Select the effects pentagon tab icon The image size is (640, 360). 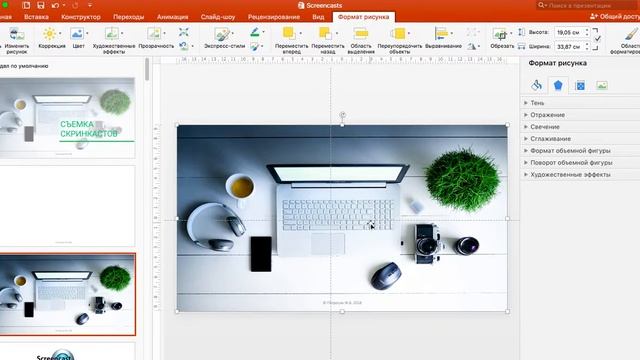tap(558, 85)
